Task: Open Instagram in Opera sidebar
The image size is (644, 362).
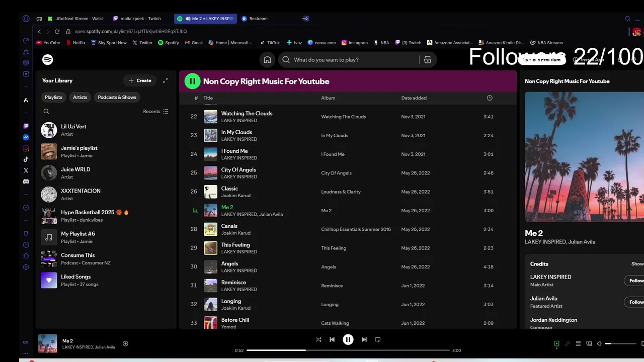Action: click(26, 148)
